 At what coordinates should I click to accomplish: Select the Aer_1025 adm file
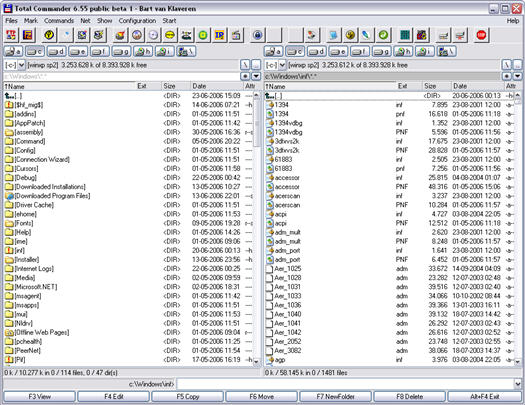click(389, 269)
